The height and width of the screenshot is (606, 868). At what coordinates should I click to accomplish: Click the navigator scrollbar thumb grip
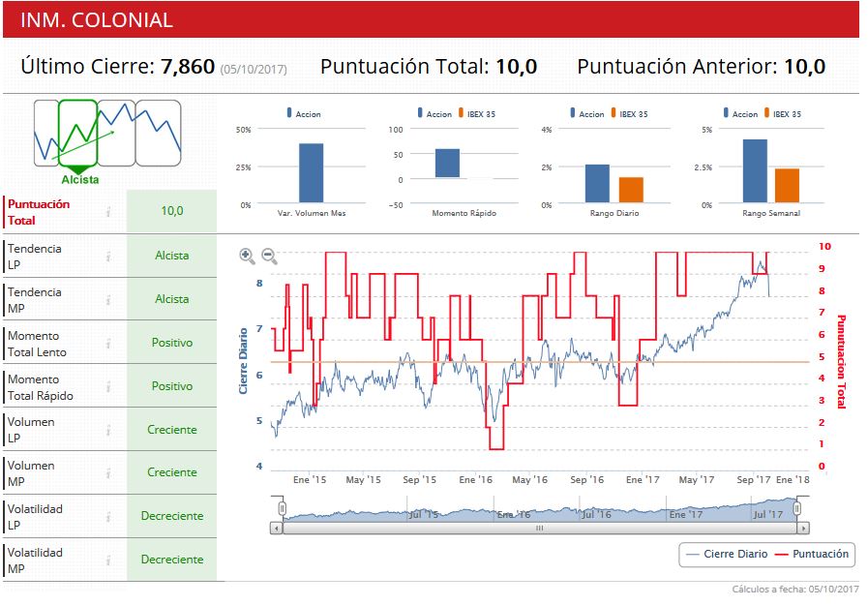540,529
